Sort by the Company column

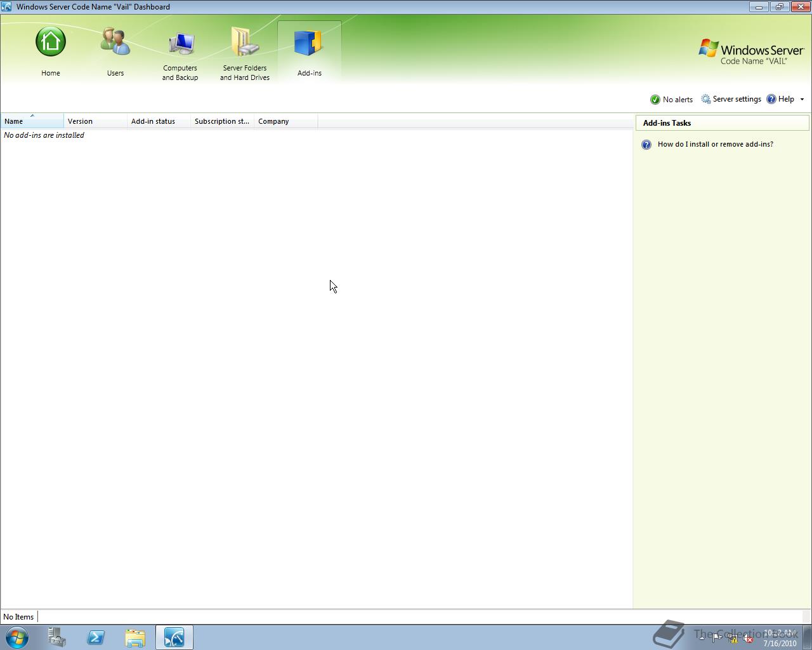point(286,121)
